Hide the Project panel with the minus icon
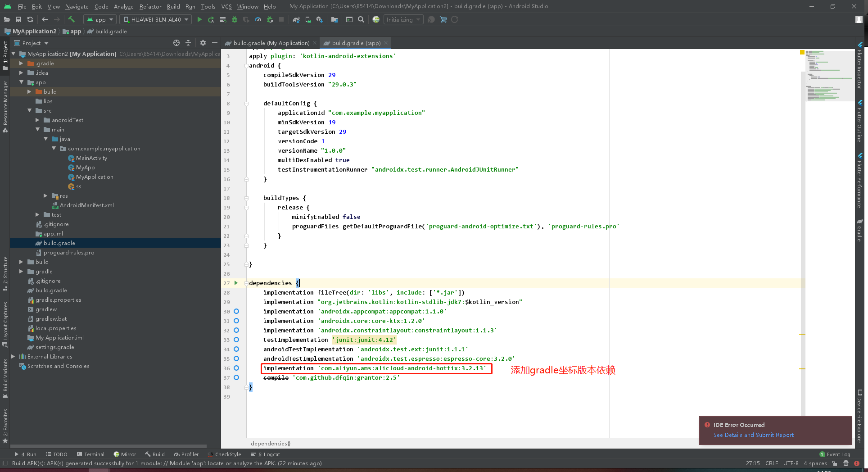The width and height of the screenshot is (868, 472). 215,43
